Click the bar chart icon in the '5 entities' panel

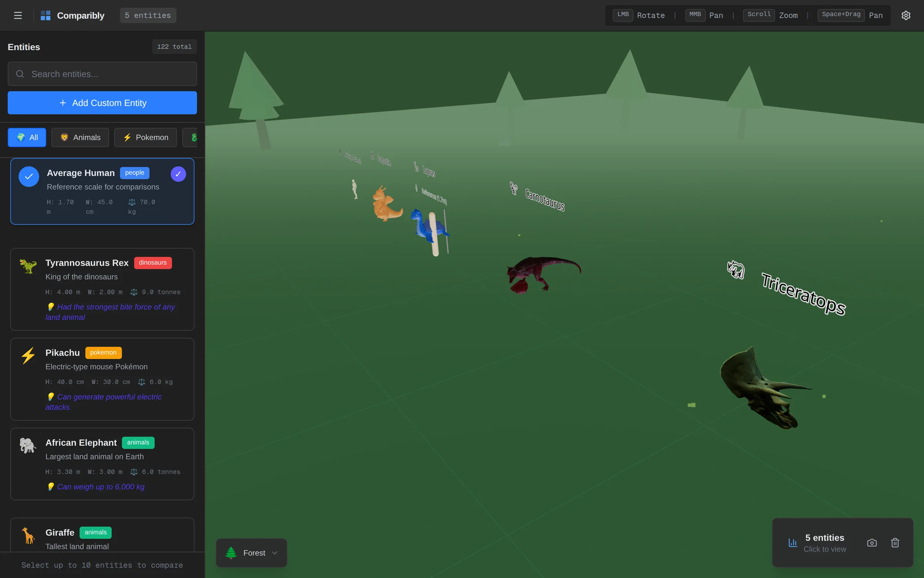(x=793, y=543)
